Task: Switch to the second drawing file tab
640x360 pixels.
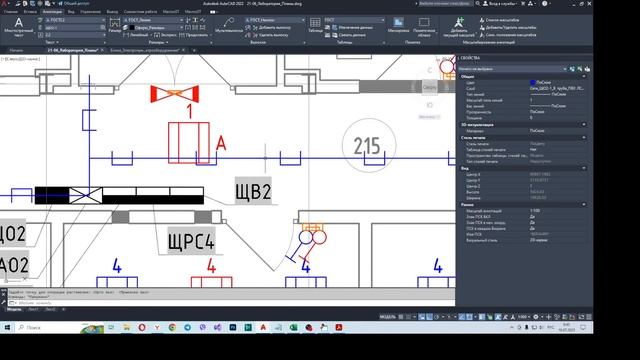Action: (x=144, y=50)
